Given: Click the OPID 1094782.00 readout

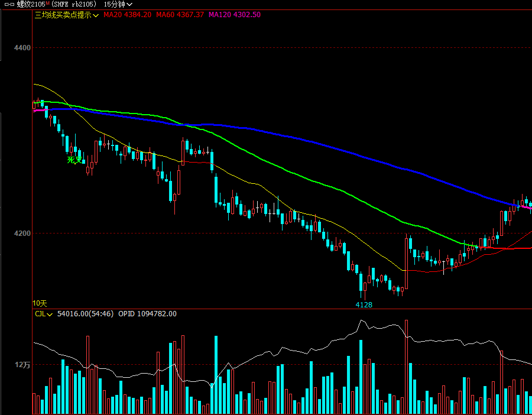Looking at the screenshot, I should pos(147,314).
